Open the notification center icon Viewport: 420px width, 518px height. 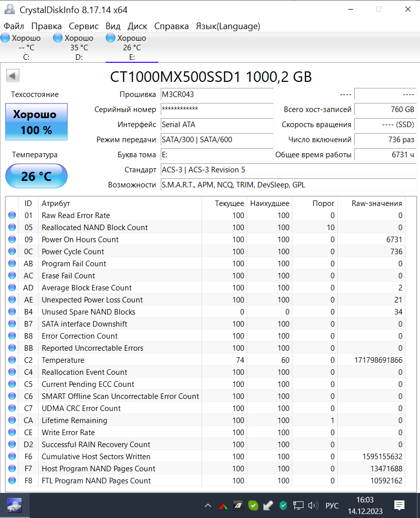399,505
